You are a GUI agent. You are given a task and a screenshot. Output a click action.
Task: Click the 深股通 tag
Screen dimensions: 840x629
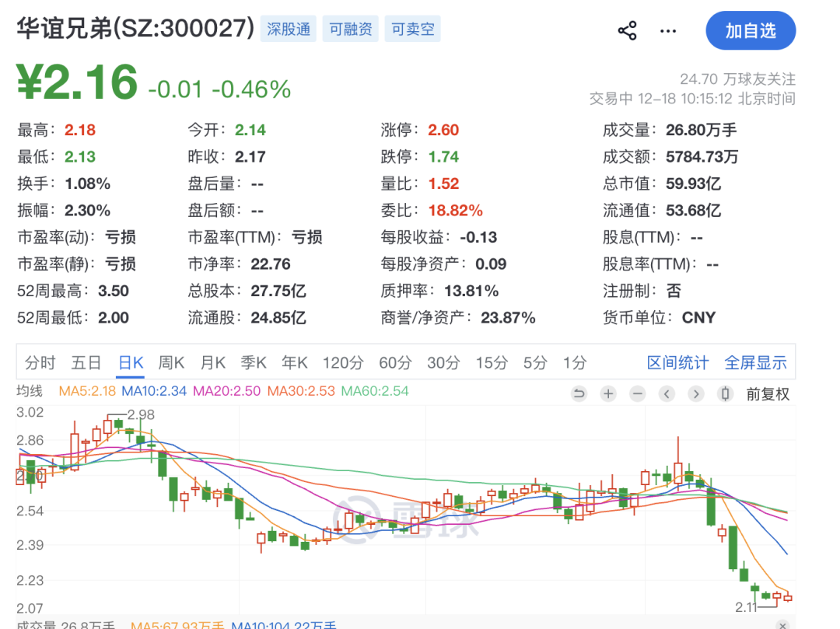tap(289, 30)
